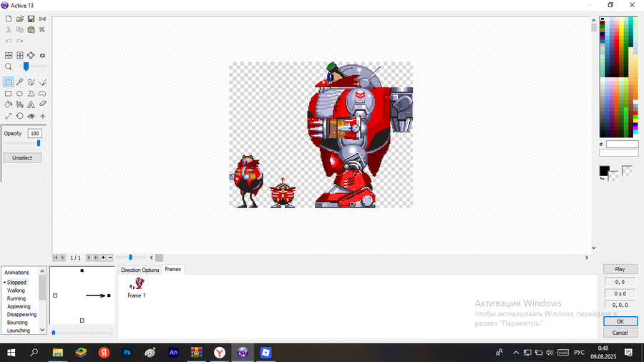Click the Crop image icon

(x=31, y=55)
